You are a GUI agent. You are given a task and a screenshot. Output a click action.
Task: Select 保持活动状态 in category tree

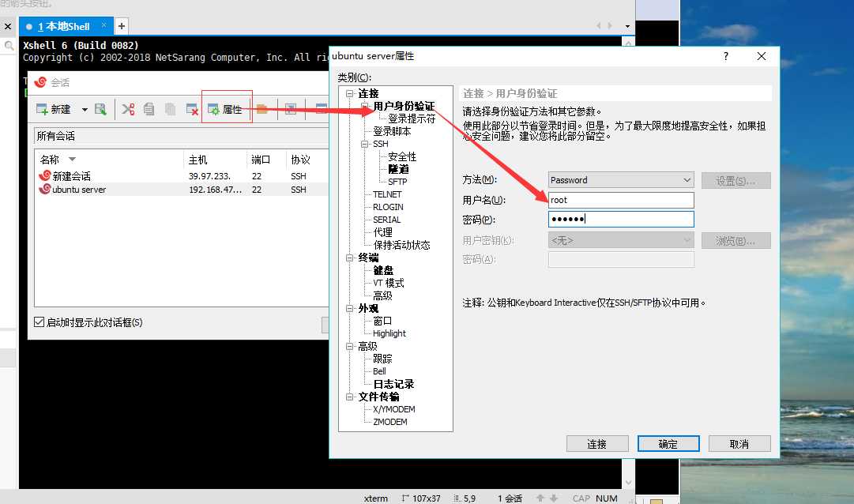[x=401, y=245]
